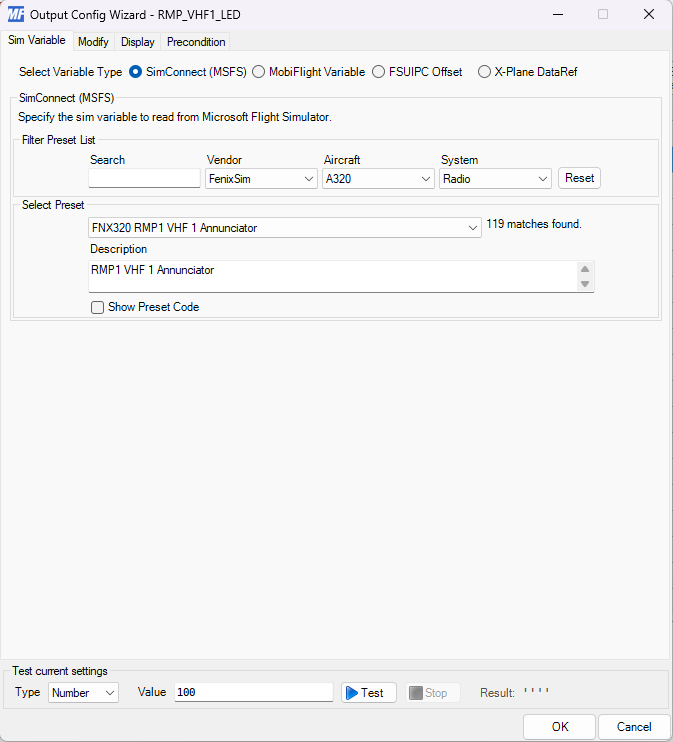Image resolution: width=673 pixels, height=742 pixels.
Task: Minimize the Output Config Wizard window
Action: (557, 15)
